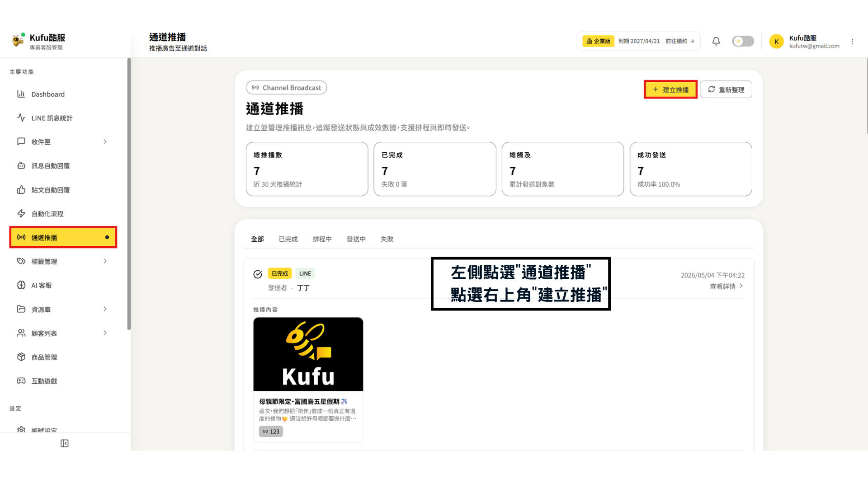Click the 企業版 plan badge
The image size is (868, 488).
click(598, 41)
